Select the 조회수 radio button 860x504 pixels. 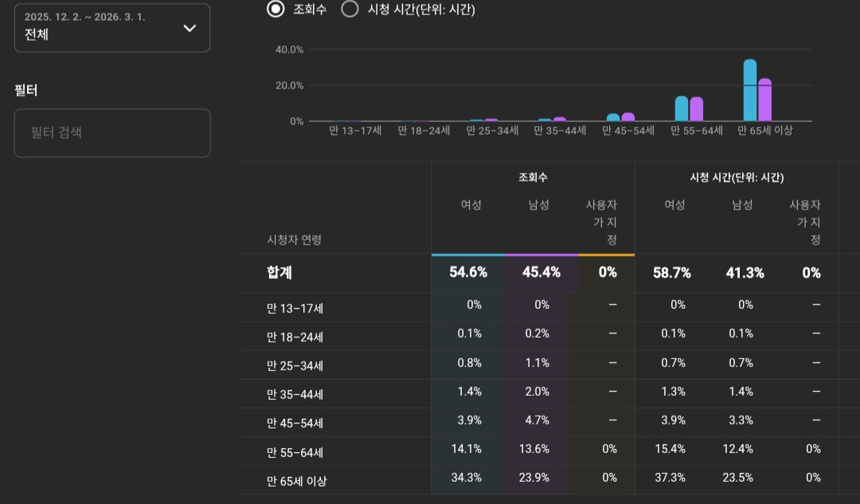(x=276, y=9)
